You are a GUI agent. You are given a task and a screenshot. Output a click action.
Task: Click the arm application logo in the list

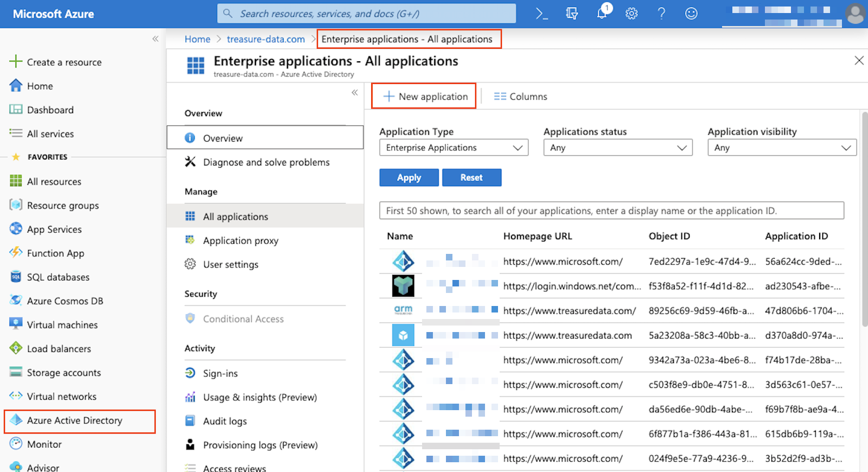pos(403,310)
